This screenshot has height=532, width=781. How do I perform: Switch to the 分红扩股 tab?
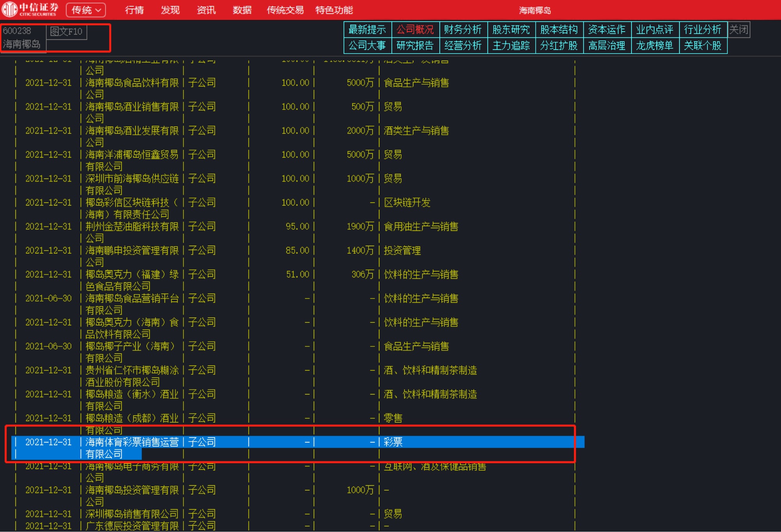coord(559,46)
